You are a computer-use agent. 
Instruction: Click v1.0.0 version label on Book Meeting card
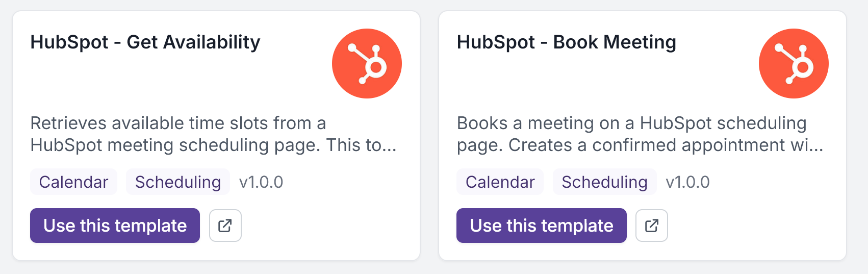point(687,182)
